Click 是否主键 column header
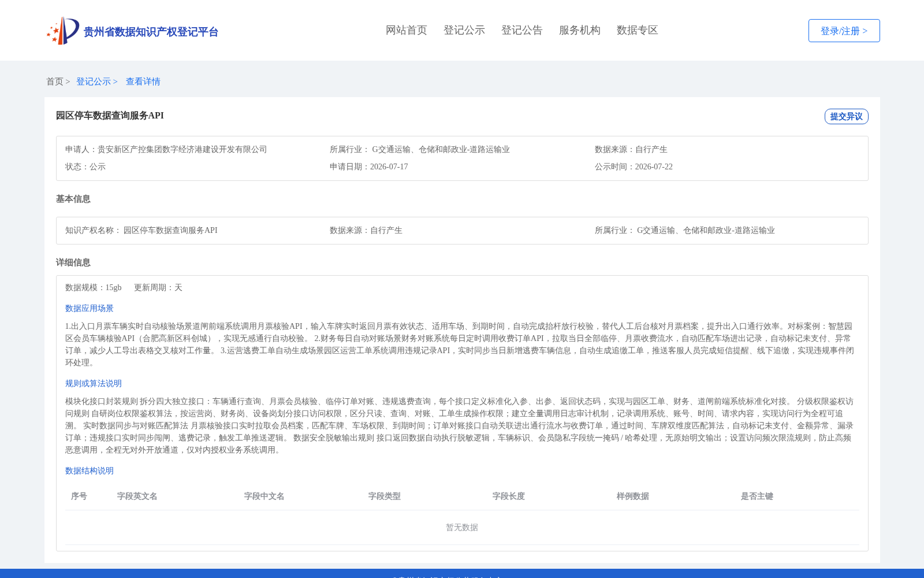This screenshot has height=578, width=924. (757, 496)
